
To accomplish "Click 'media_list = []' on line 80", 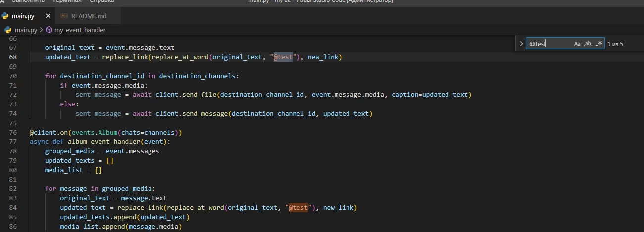I will coord(73,170).
